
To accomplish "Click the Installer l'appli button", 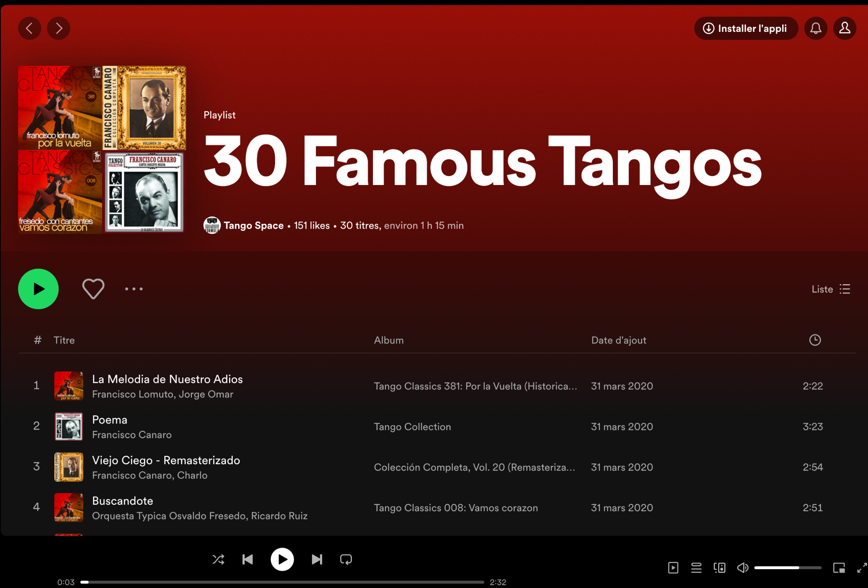I will click(746, 28).
